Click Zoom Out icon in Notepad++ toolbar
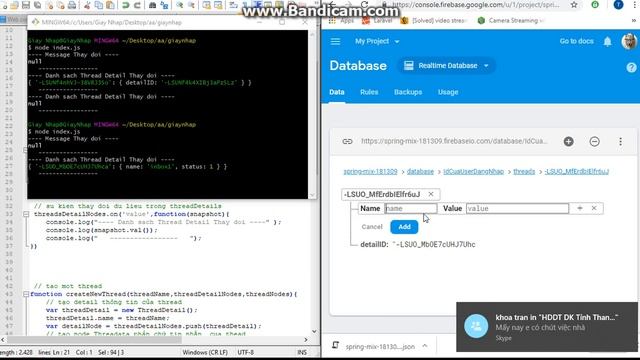This screenshot has width=640, height=360. (x=191, y=5)
